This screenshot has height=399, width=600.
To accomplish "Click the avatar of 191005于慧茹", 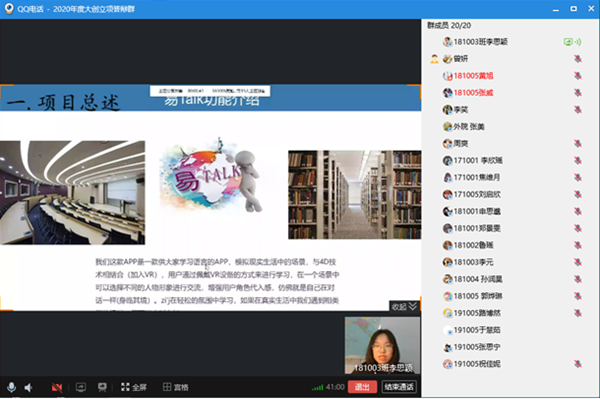I will tap(447, 330).
